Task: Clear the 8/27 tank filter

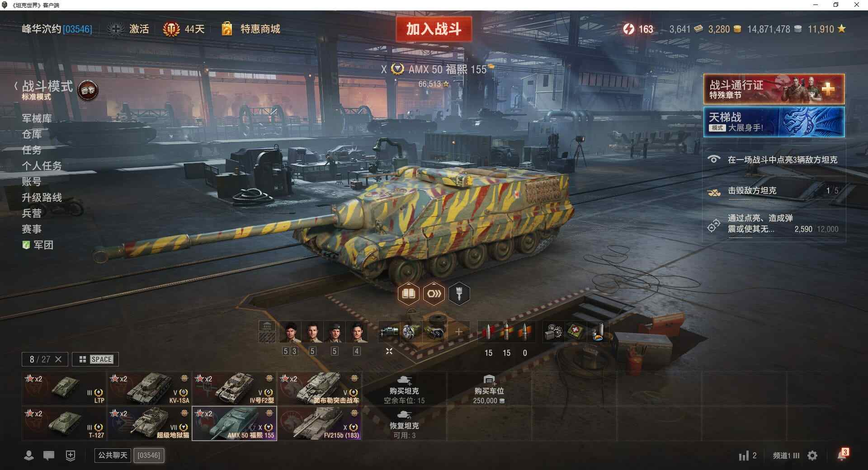Action: coord(58,359)
